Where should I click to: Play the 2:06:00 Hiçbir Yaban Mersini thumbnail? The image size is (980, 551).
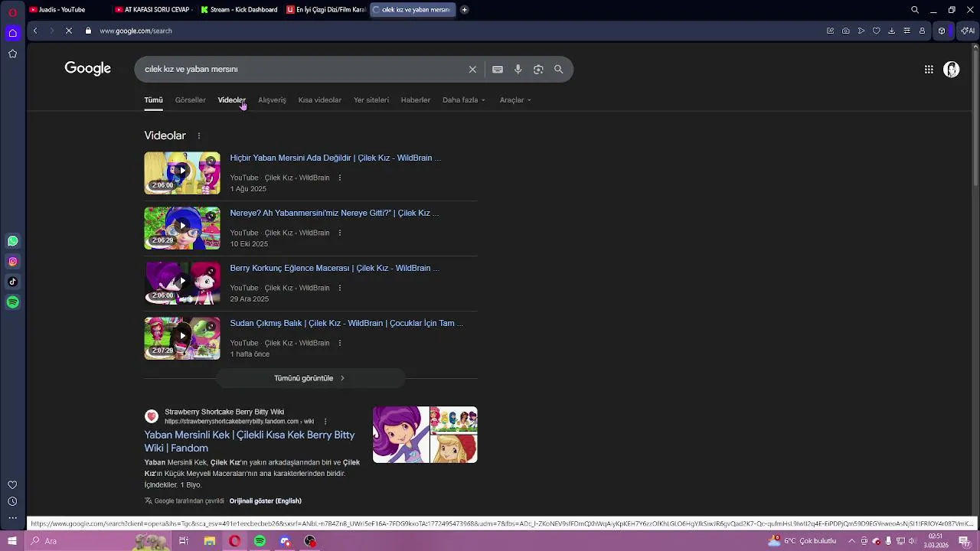coord(182,173)
